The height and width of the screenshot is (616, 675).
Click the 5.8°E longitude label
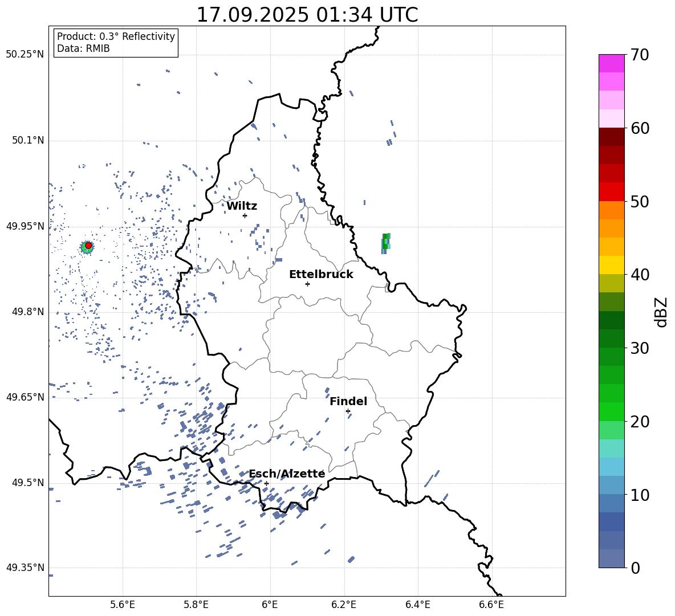196,605
